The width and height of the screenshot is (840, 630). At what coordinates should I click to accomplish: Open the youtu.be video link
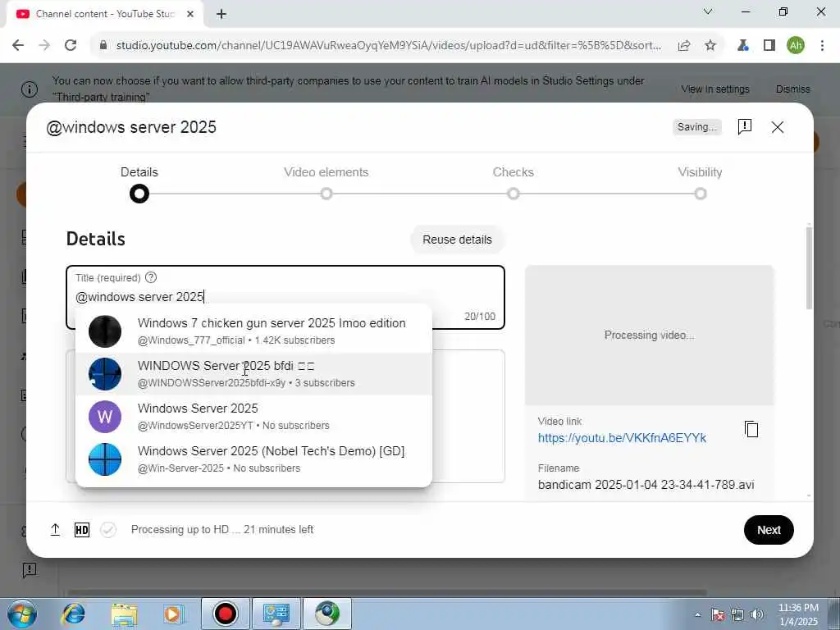tap(622, 438)
